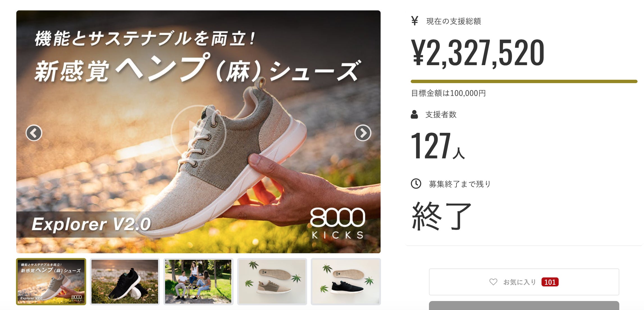Click the 目標金額は100,000円 text
This screenshot has height=310, width=644.
448,93
